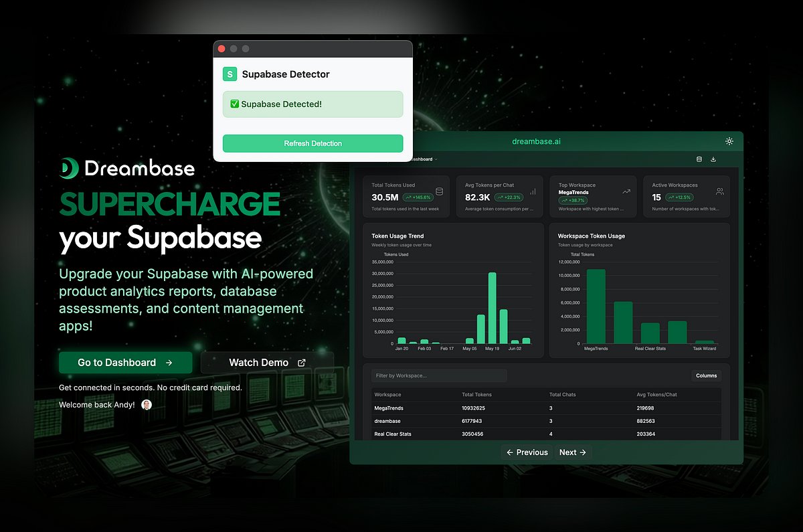Click the 219698 avg tokens cell
The height and width of the screenshot is (532, 803).
click(x=646, y=408)
